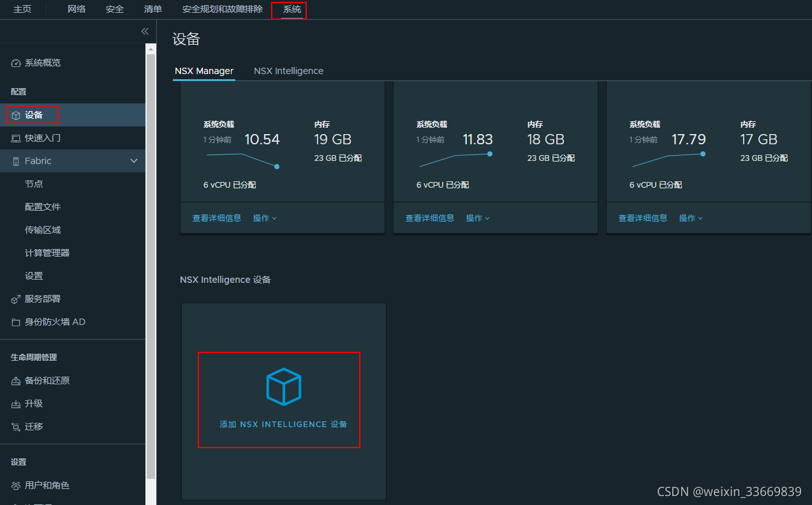Click the NSX Intelligence 设备 section heading
Screen dimensions: 812x505
pyautogui.click(x=225, y=280)
